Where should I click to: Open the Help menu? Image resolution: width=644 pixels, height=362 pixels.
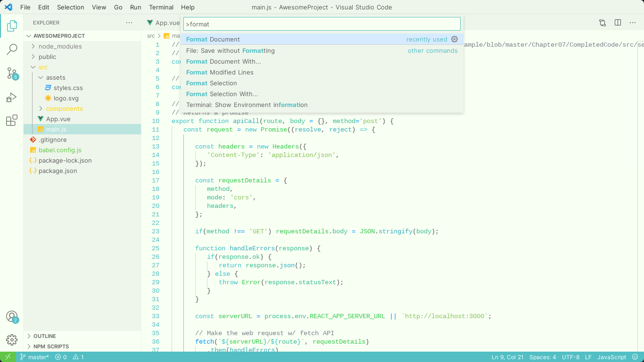point(188,7)
